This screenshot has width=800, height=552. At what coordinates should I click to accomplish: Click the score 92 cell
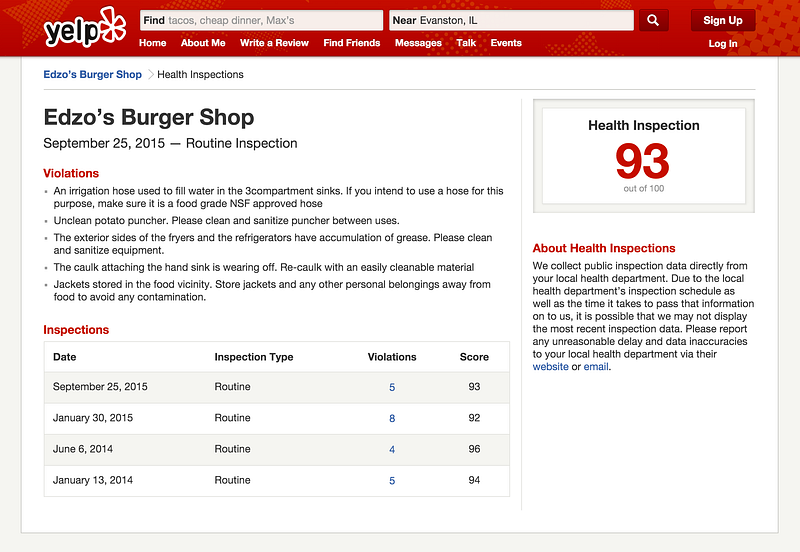click(474, 418)
